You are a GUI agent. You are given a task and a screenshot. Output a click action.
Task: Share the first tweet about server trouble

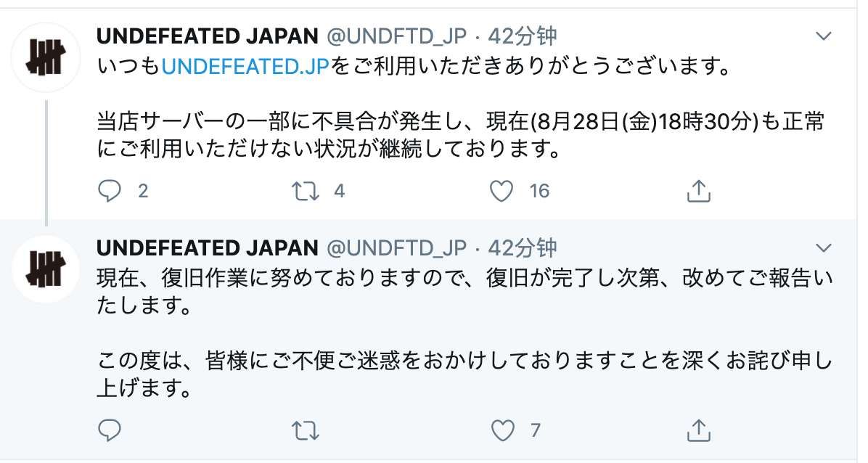(x=697, y=191)
